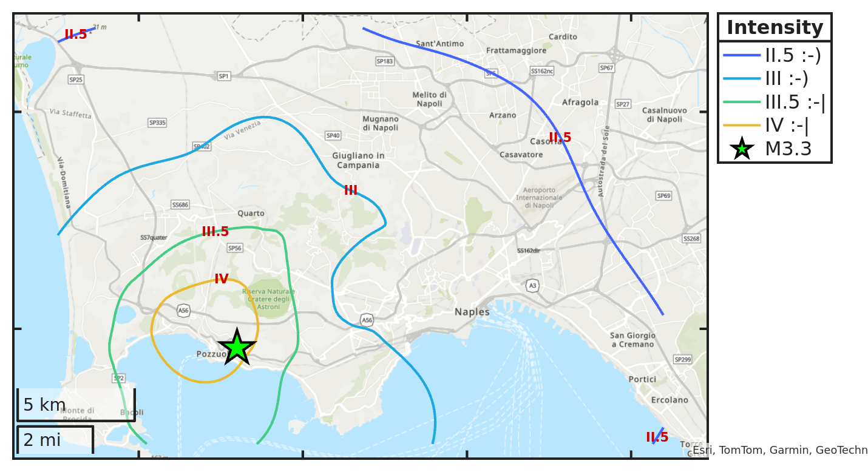Viewport: 868px width, 472px height.
Task: Click the Naples city label
Action: pos(472,312)
